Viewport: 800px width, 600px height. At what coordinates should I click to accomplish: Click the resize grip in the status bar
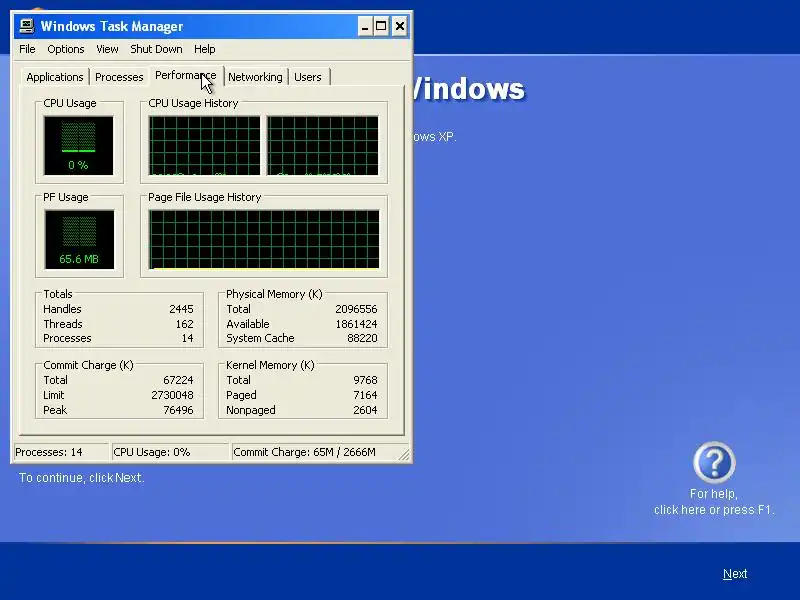[x=404, y=454]
